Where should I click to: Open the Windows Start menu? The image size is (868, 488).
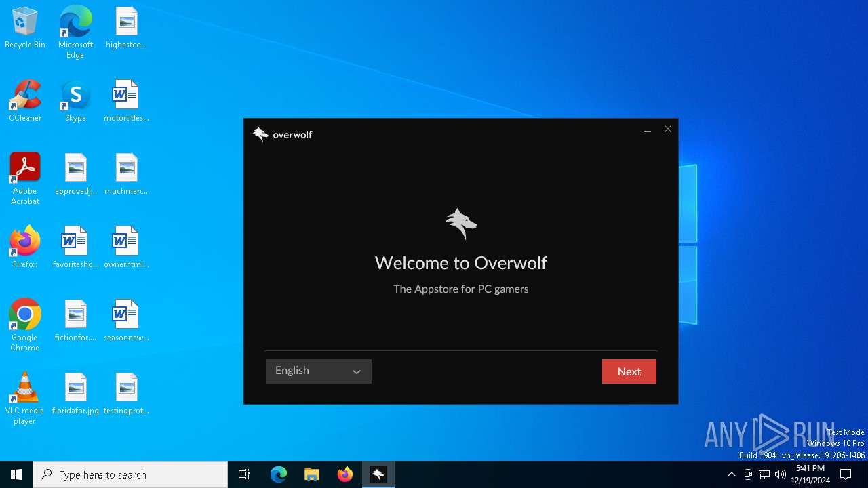click(16, 474)
